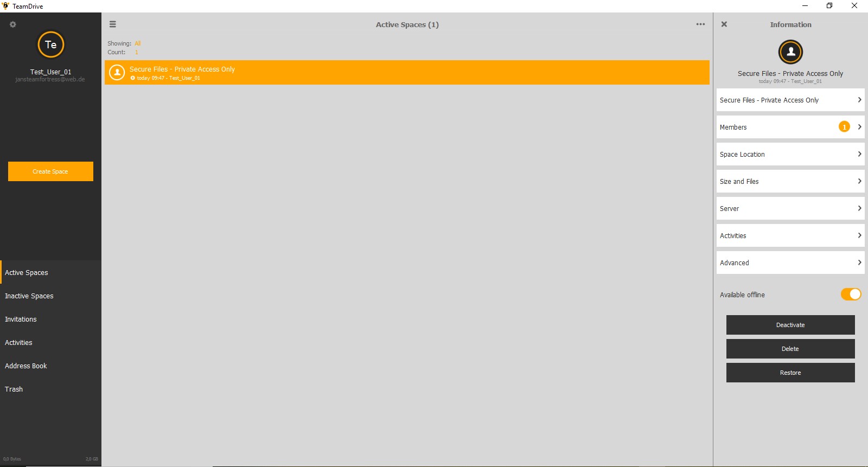Image resolution: width=868 pixels, height=467 pixels.
Task: Expand Secure Files - Private Access Only details chevron
Action: [x=859, y=100]
